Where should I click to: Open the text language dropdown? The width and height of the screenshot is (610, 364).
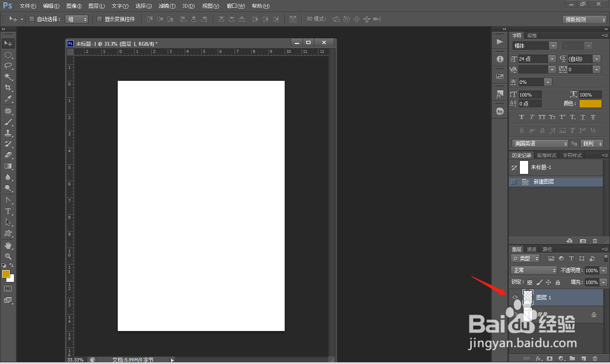pyautogui.click(x=540, y=144)
